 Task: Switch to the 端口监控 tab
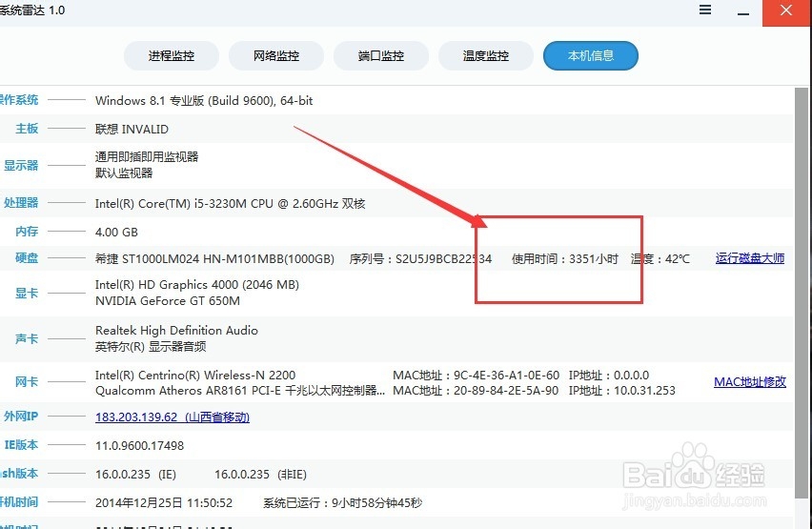click(x=381, y=56)
